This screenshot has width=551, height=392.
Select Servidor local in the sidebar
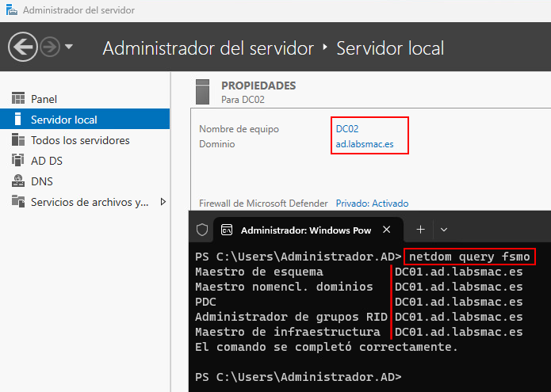point(63,120)
